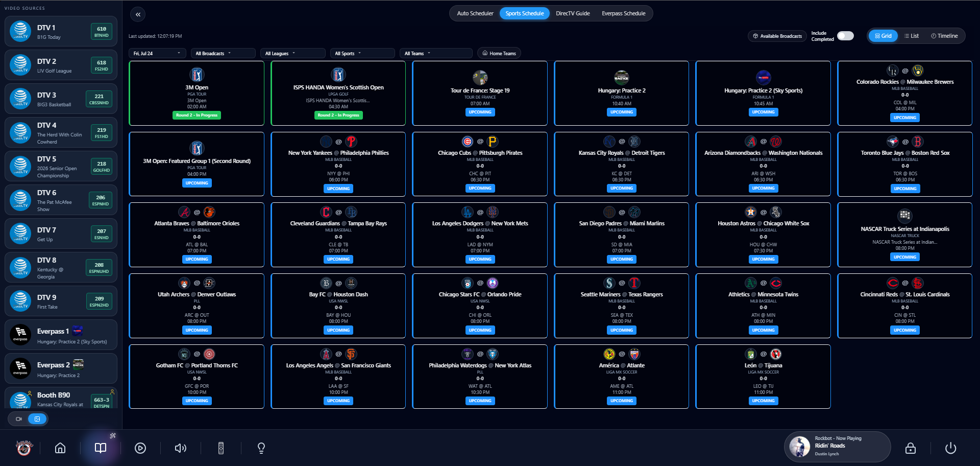
Task: Click the venue logo in bottom-left corner
Action: (x=23, y=448)
